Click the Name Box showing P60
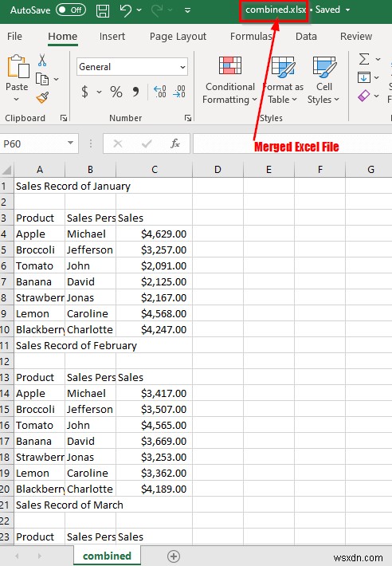 click(x=33, y=144)
